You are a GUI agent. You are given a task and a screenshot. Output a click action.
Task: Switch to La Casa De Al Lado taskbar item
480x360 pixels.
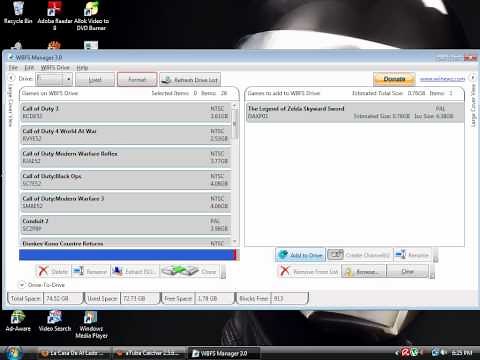[x=73, y=353]
